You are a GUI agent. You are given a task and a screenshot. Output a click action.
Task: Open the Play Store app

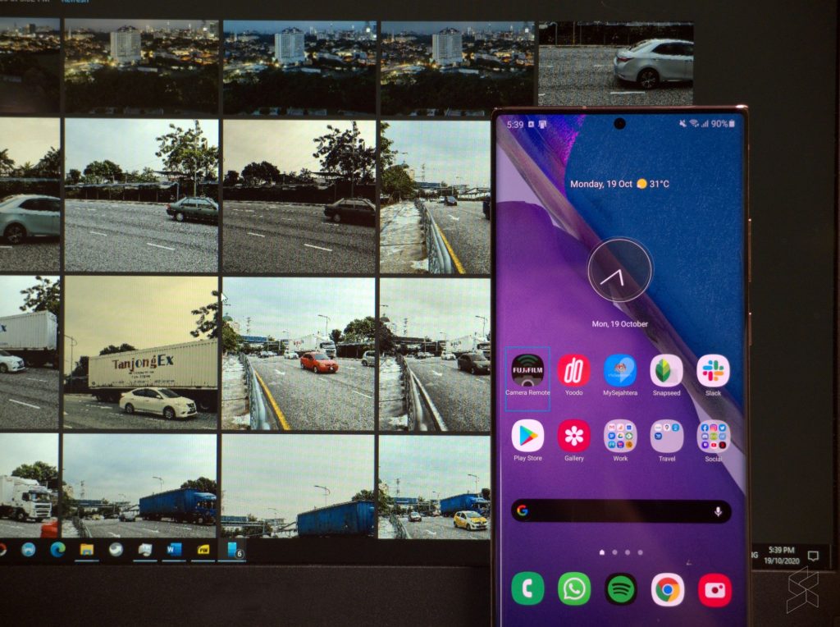(527, 436)
